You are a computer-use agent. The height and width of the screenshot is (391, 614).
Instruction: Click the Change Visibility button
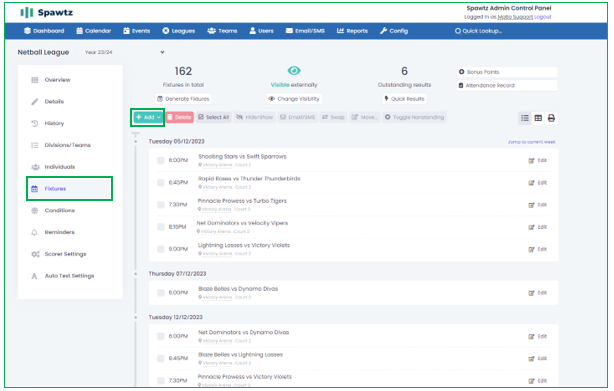coord(294,99)
